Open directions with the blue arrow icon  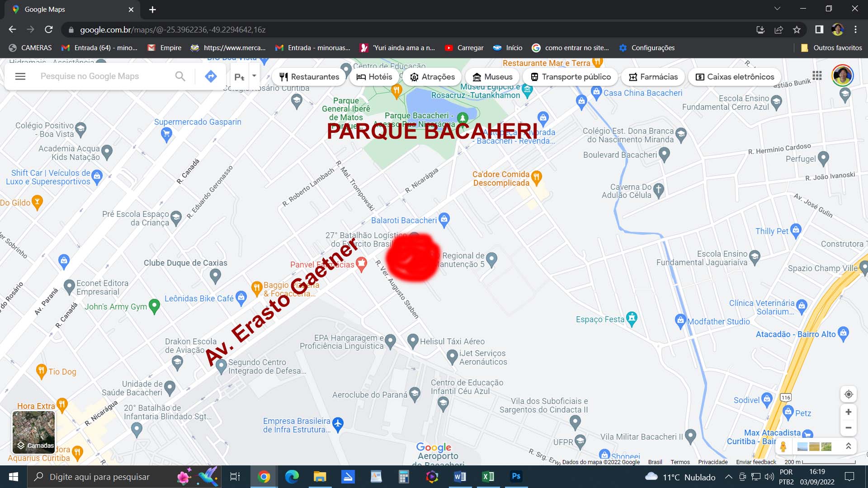point(211,76)
